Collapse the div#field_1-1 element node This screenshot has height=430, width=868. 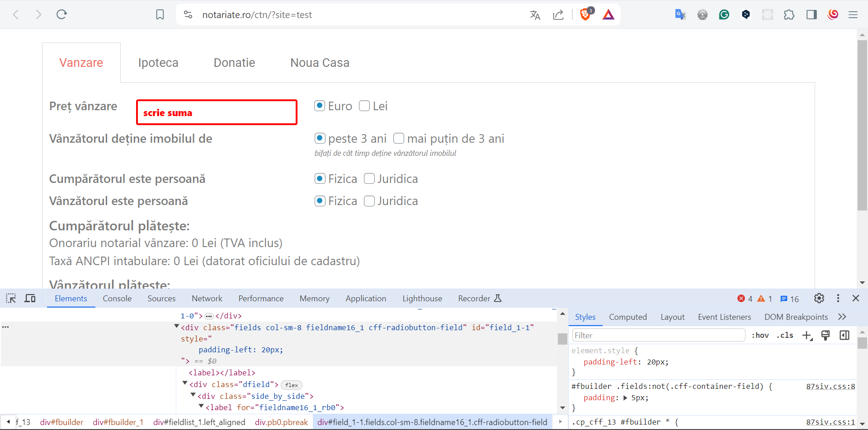tap(177, 327)
